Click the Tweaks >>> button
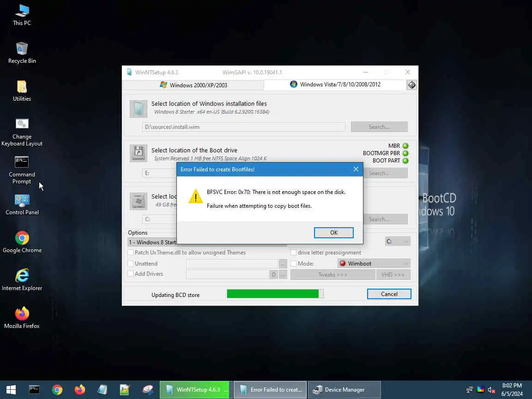 (332, 274)
